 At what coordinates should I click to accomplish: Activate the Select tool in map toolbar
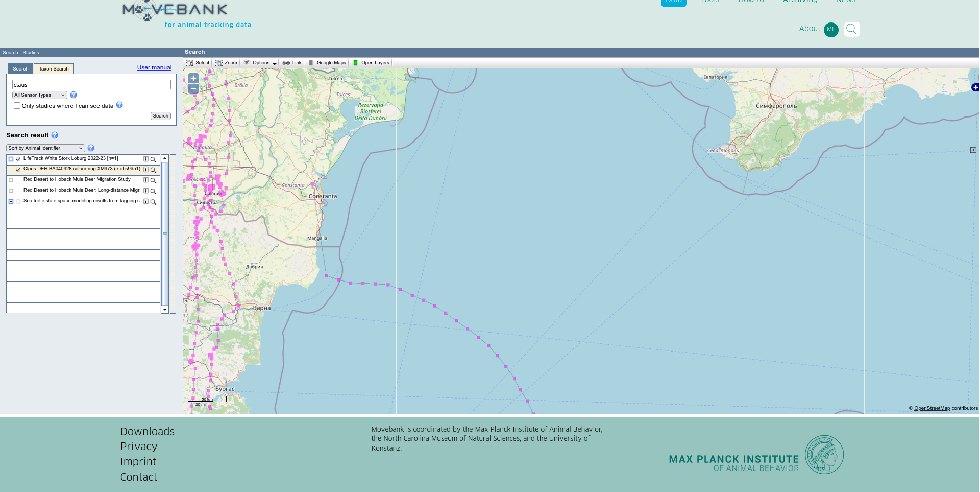(198, 63)
